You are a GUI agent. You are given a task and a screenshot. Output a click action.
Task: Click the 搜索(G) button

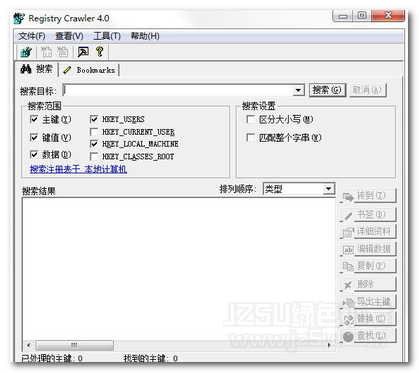tap(327, 90)
